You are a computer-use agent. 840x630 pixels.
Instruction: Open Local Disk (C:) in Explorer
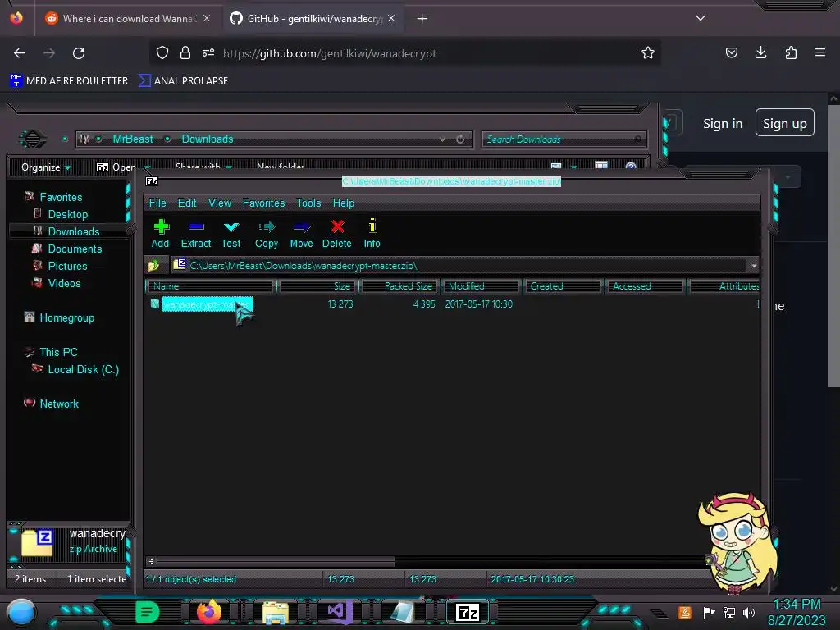click(x=83, y=369)
